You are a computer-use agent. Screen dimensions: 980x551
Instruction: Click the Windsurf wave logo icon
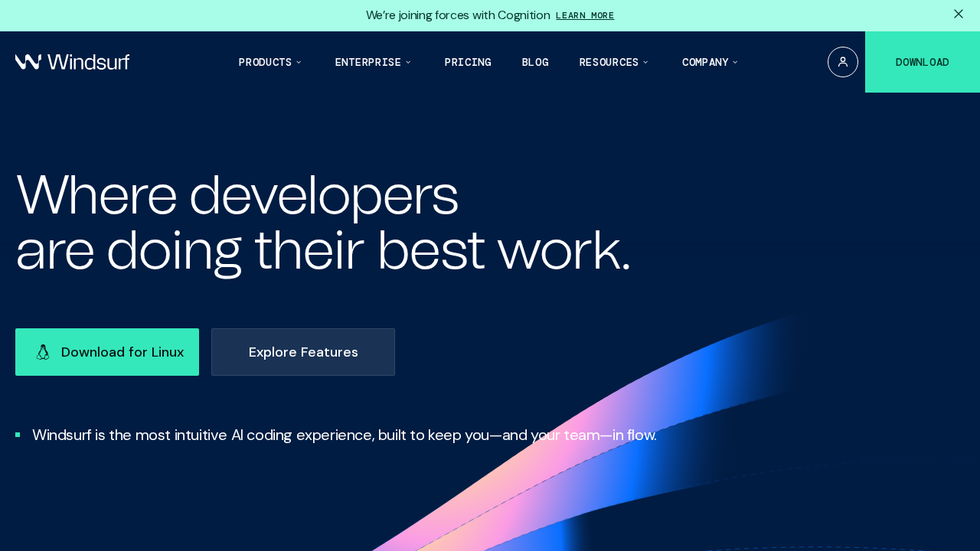(28, 62)
